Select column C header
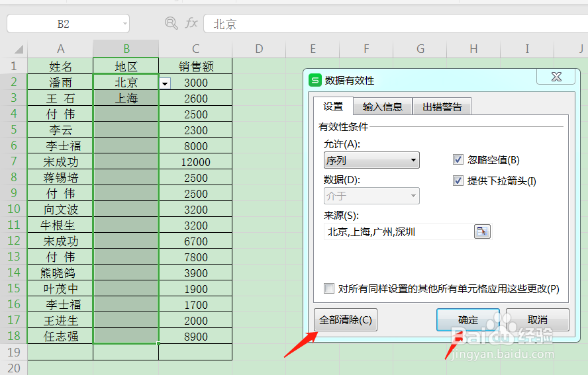588x375 pixels. point(195,49)
